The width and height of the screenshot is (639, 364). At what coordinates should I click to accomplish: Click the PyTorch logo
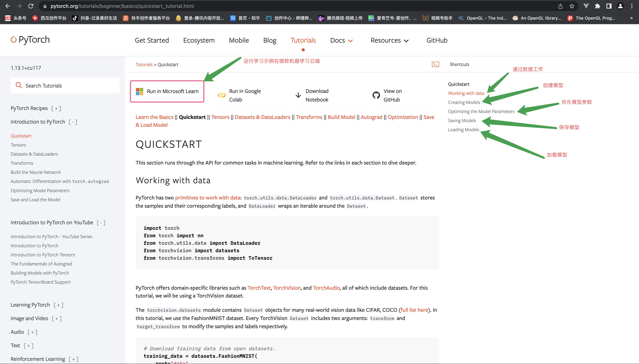(30, 40)
